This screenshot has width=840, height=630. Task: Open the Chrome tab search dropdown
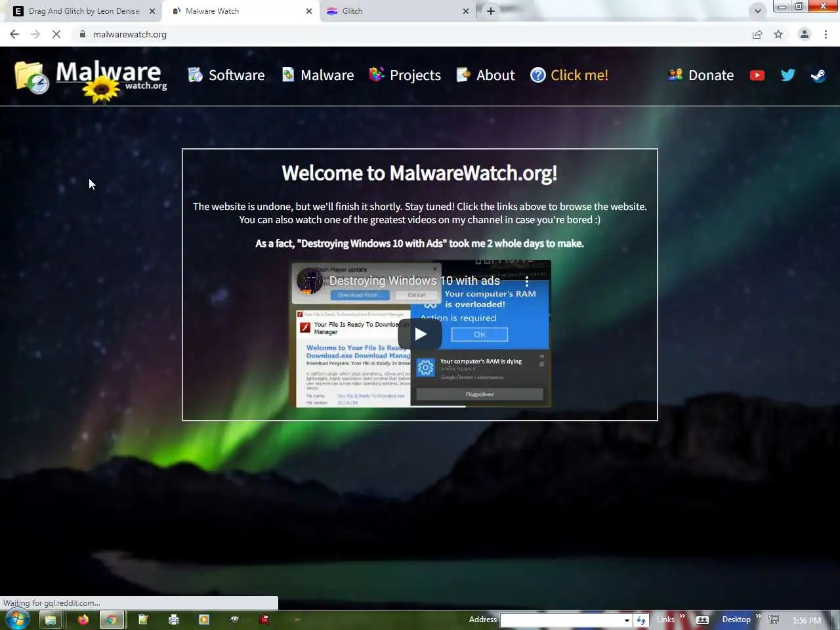coord(757,10)
